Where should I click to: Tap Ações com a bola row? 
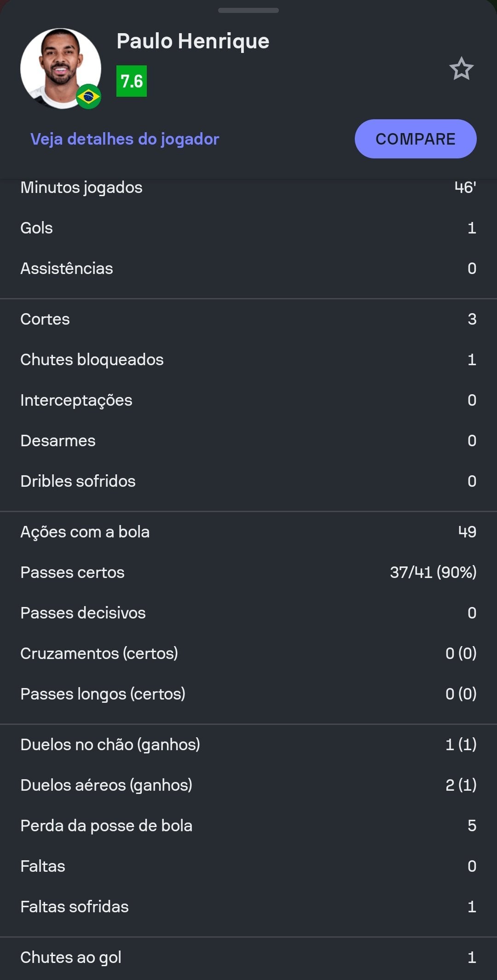(248, 532)
